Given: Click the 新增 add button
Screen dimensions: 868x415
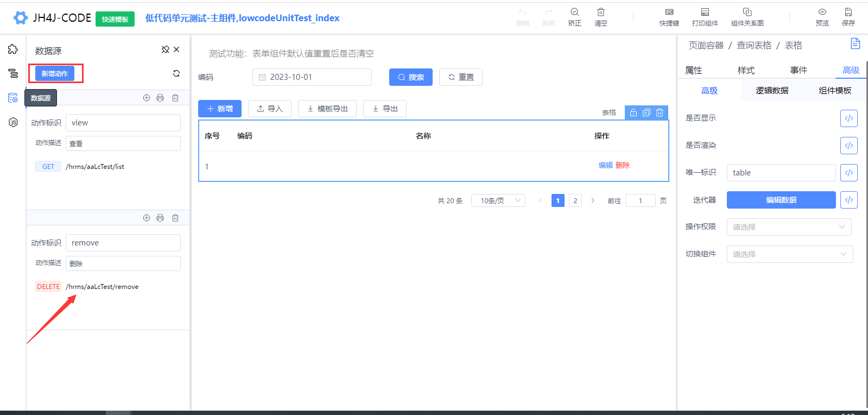Looking at the screenshot, I should click(220, 109).
